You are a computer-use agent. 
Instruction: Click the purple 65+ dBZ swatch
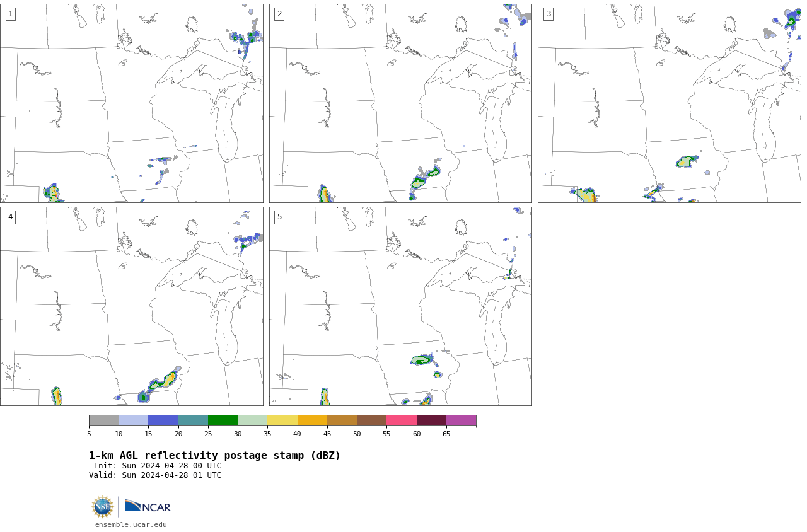(x=461, y=420)
